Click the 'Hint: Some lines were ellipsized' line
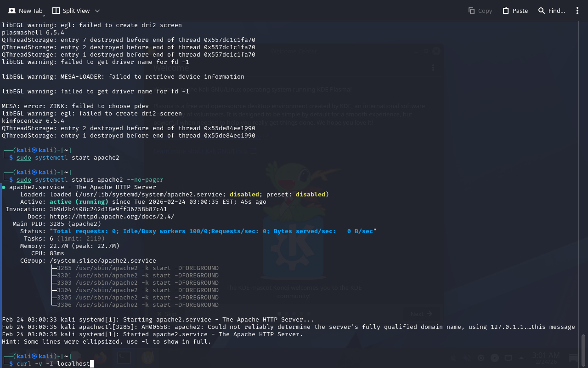Viewport: 588px width, 368px height. pyautogui.click(x=106, y=342)
